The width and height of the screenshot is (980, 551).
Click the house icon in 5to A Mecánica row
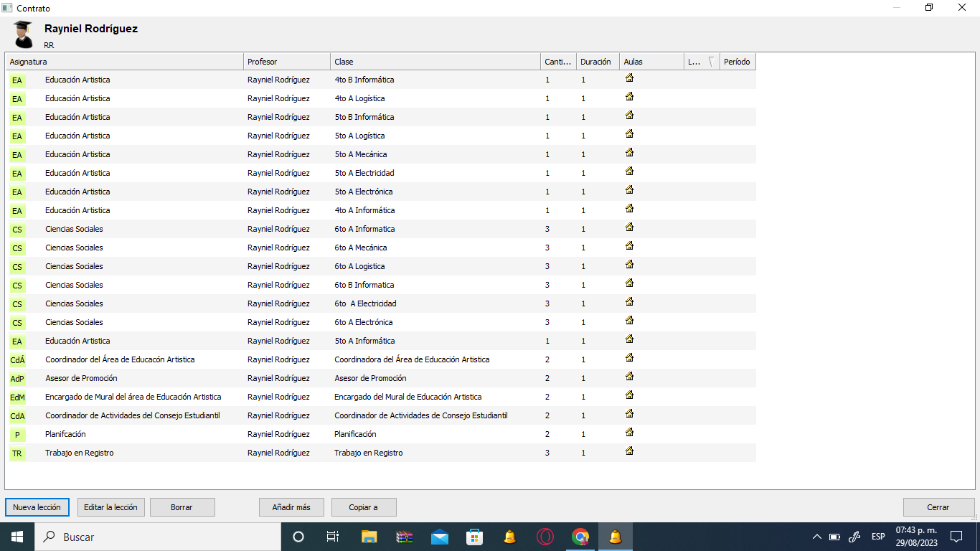(630, 153)
